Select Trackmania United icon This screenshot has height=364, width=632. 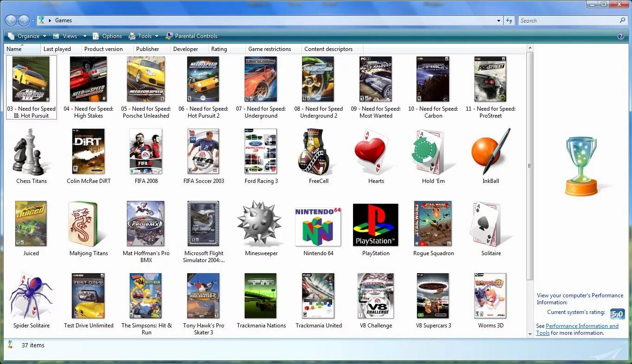(318, 296)
